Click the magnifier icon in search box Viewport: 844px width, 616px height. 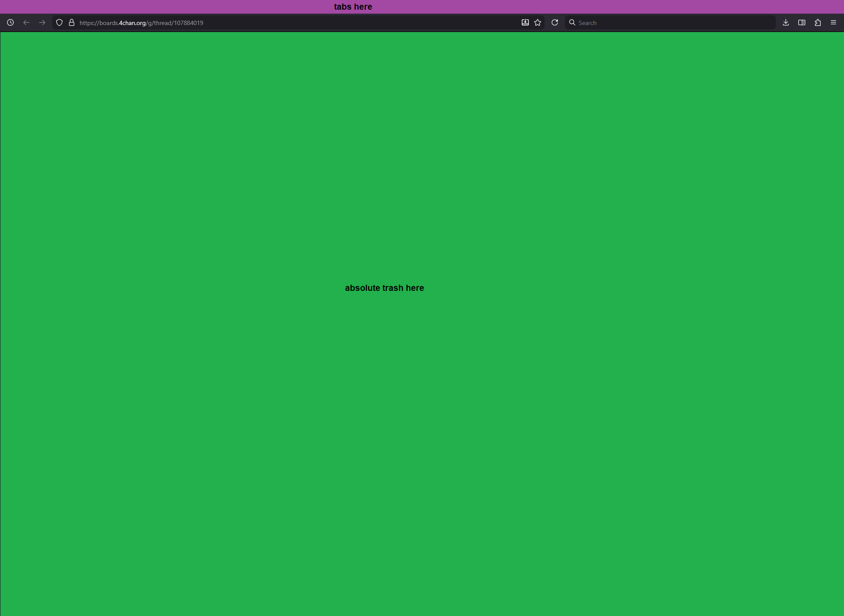coord(572,22)
